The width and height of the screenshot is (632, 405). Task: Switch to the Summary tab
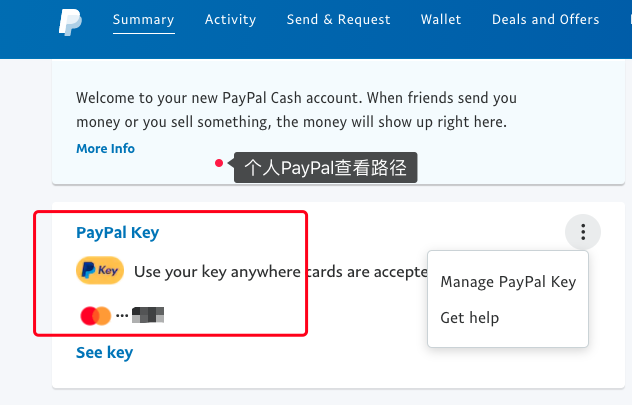[143, 20]
